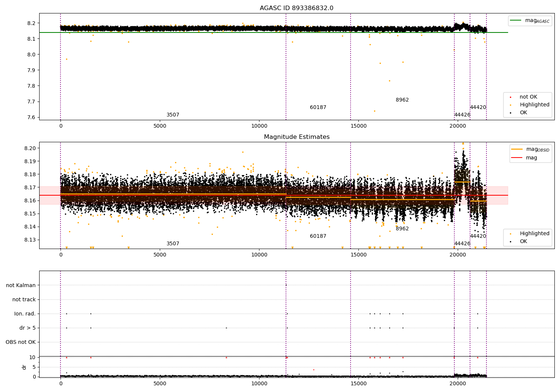560x392 pixels.
Task: Click the 'Magnitude Estimates' plot title
Action: coord(297,137)
